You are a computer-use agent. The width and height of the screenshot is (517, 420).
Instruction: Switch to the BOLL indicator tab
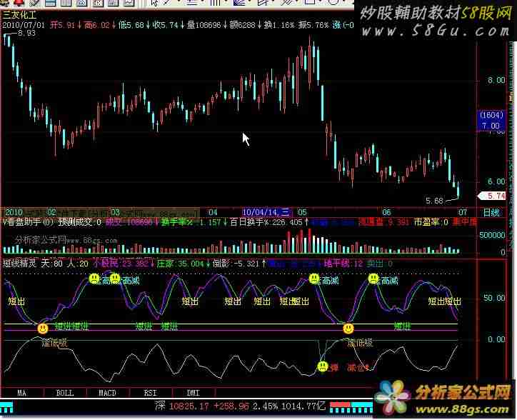tap(65, 393)
